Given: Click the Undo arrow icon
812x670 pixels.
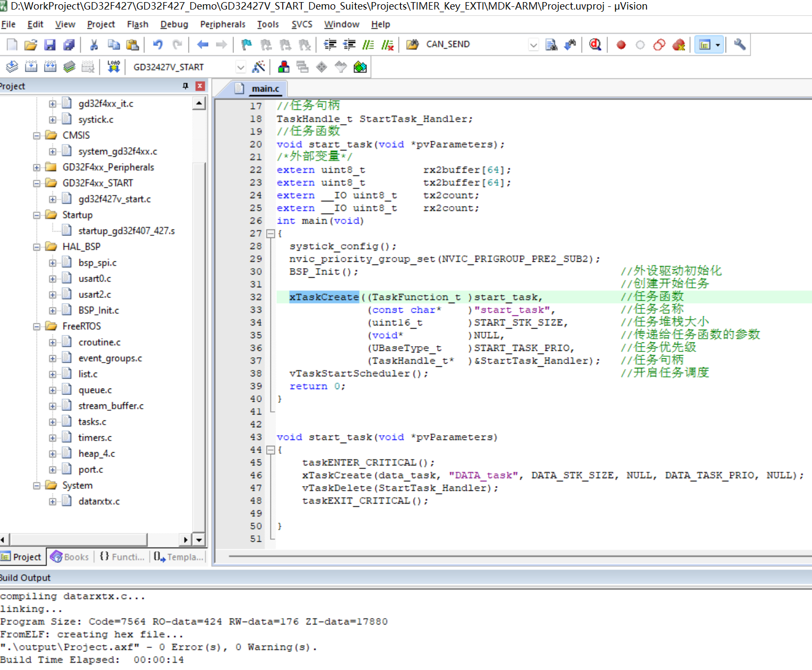Looking at the screenshot, I should pos(158,45).
